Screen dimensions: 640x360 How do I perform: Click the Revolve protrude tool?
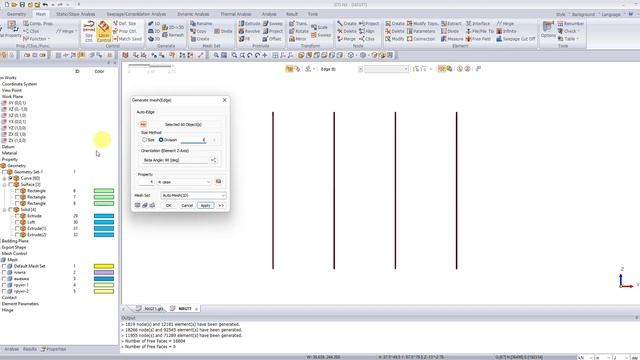click(x=249, y=31)
